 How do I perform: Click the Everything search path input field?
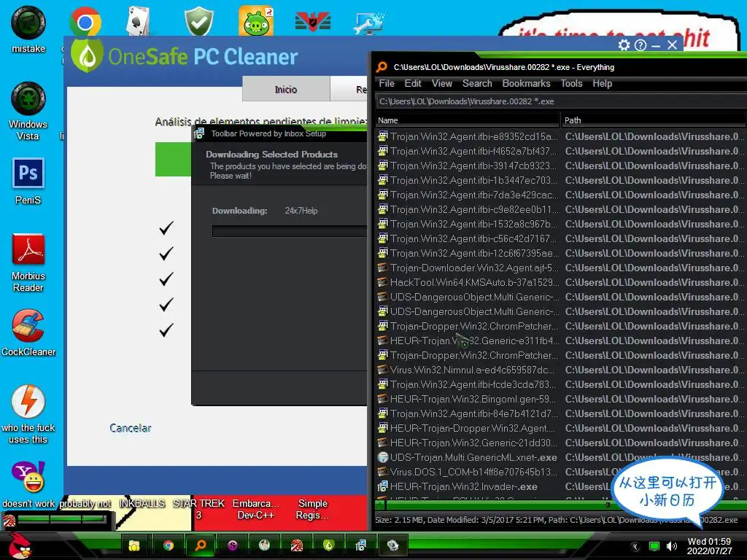(x=560, y=101)
